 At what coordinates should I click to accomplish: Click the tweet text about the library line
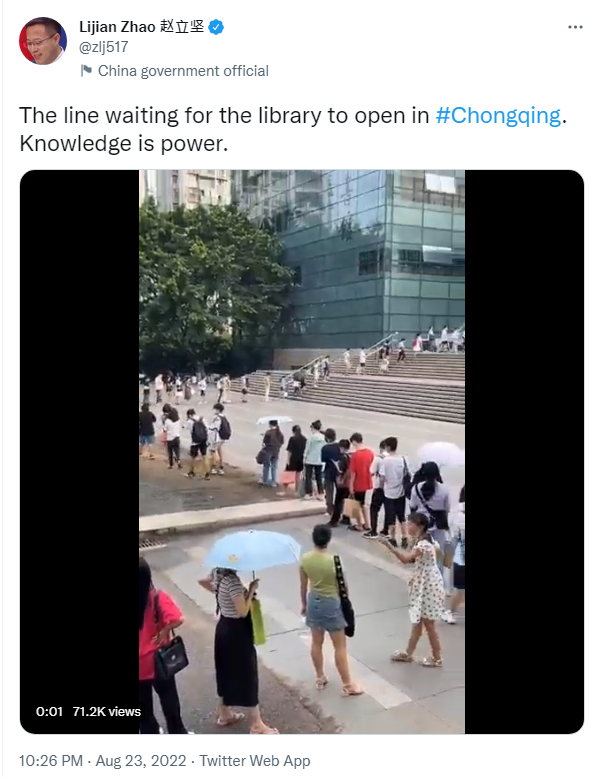[293, 129]
